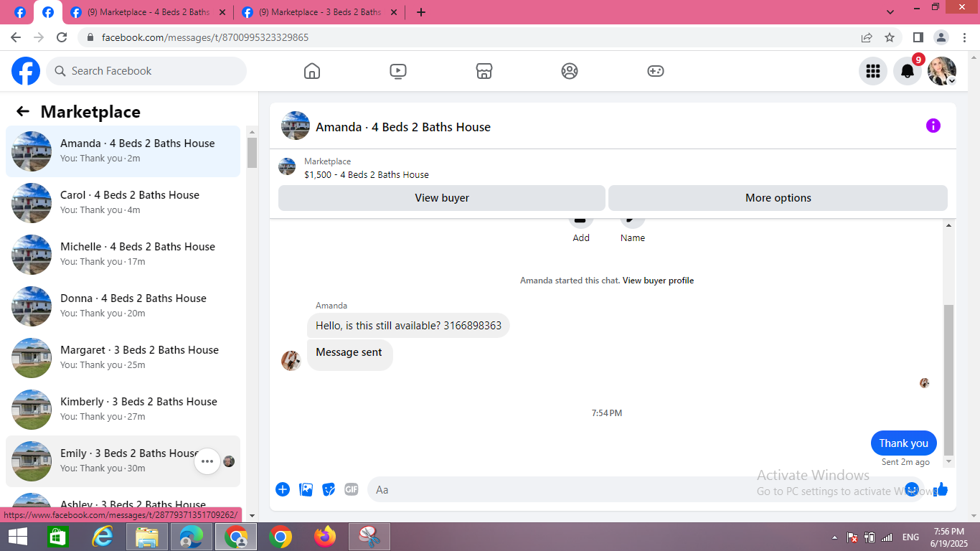Image resolution: width=980 pixels, height=551 pixels.
Task: Choose a sticker with the sticker icon
Action: [329, 489]
